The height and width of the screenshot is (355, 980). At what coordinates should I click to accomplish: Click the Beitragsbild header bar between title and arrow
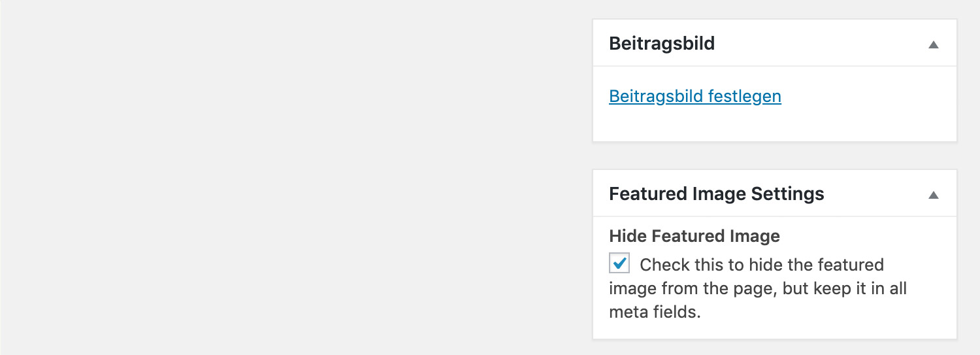(x=817, y=44)
